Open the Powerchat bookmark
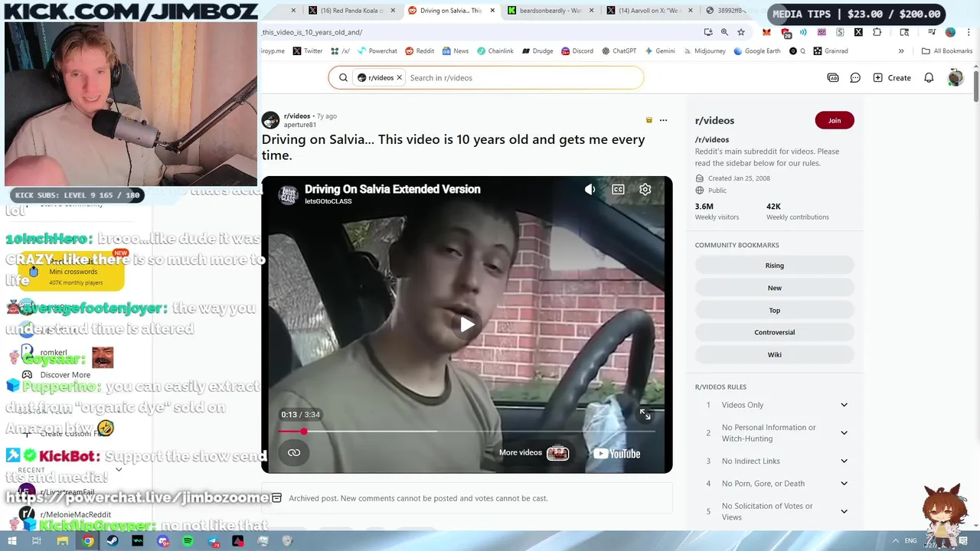The image size is (980, 551). [x=377, y=51]
